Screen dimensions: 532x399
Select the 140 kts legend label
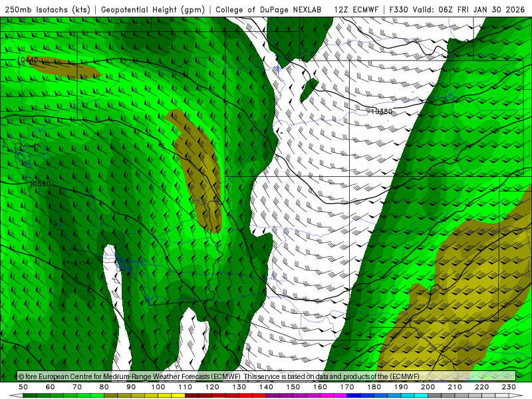pos(266,387)
